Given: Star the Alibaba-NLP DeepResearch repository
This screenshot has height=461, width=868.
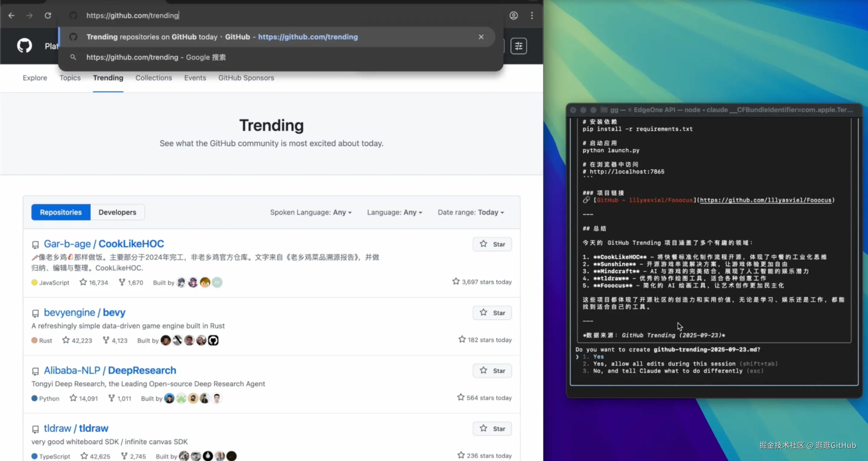Looking at the screenshot, I should (492, 371).
